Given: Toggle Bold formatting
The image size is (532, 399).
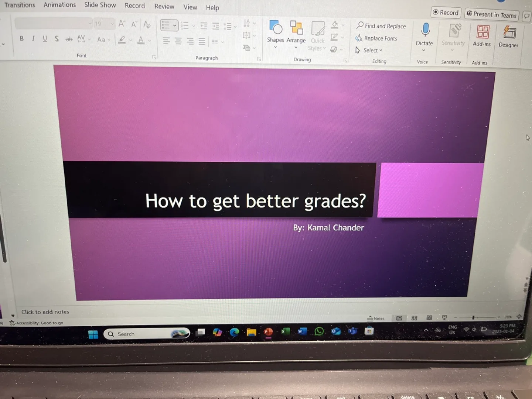Looking at the screenshot, I should (22, 38).
